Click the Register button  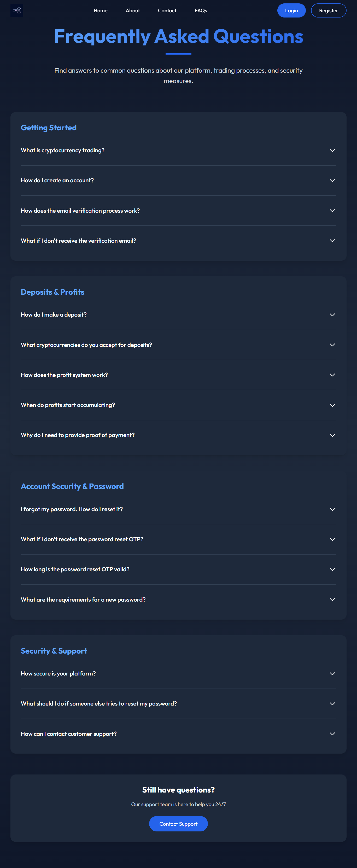[x=328, y=10]
